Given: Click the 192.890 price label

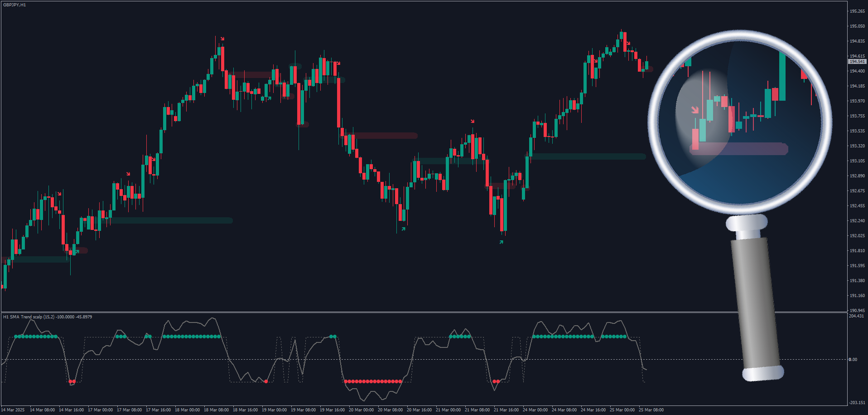Looking at the screenshot, I should point(857,176).
